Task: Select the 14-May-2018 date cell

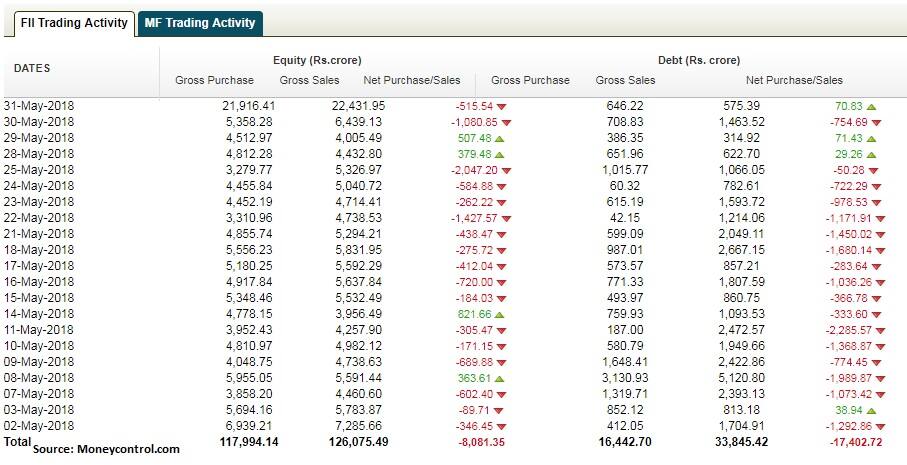Action: pos(39,314)
